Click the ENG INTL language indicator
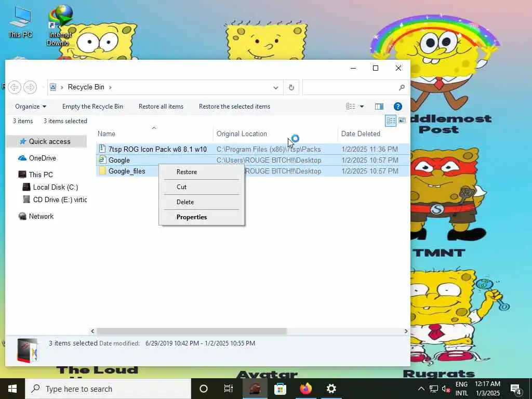The height and width of the screenshot is (399, 532). pos(461,389)
